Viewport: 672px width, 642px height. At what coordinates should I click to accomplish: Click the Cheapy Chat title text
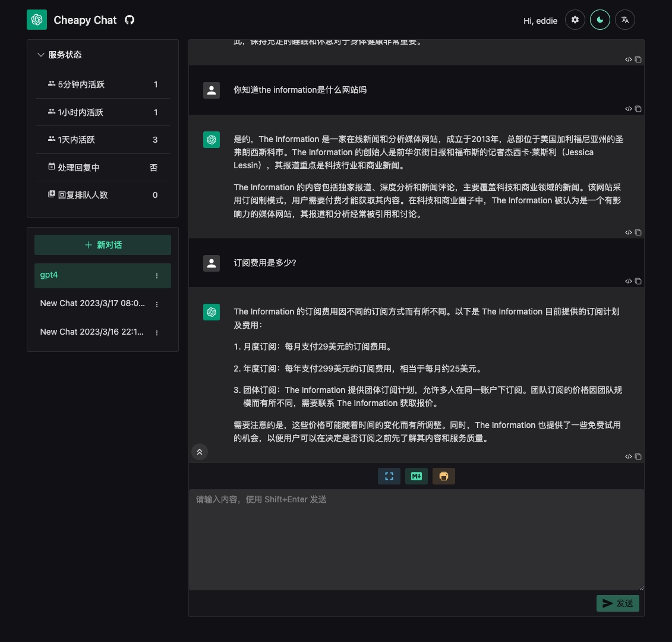click(x=85, y=20)
